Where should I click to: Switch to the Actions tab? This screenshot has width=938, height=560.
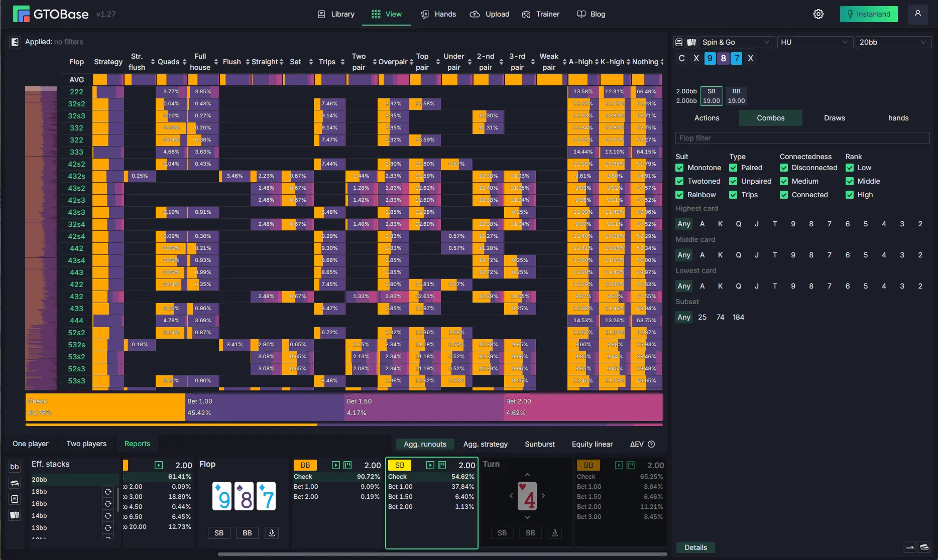(x=707, y=118)
